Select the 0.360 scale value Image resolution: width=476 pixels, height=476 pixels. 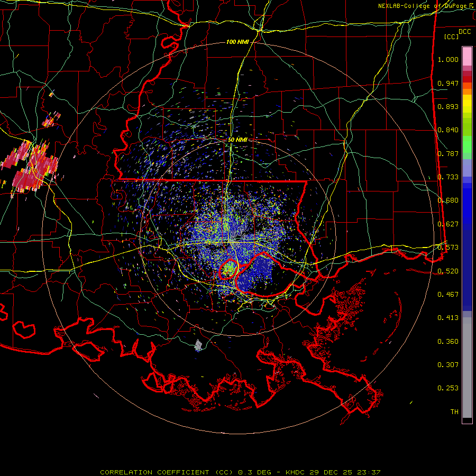[x=448, y=342]
